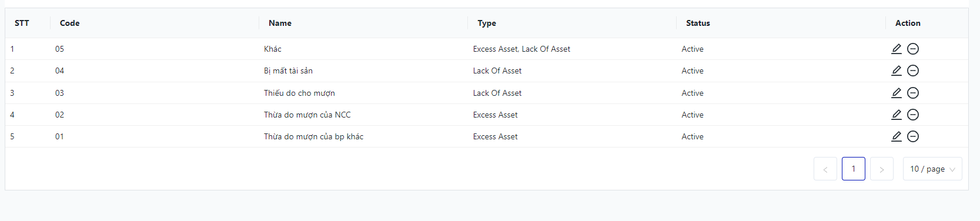980x221 pixels.
Task: Remove the Khác row using minus-circle icon
Action: [913, 49]
